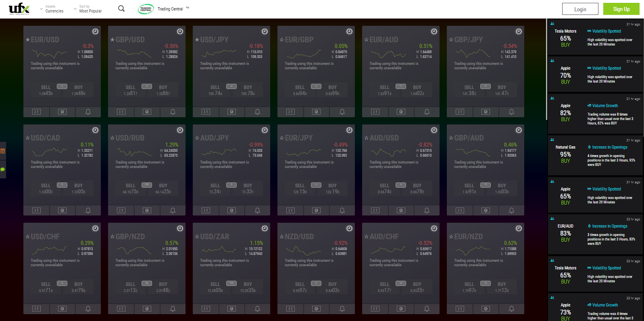Click SELL on the USD/RUB card
Image resolution: width=644 pixels, height=321 pixels.
(130, 188)
